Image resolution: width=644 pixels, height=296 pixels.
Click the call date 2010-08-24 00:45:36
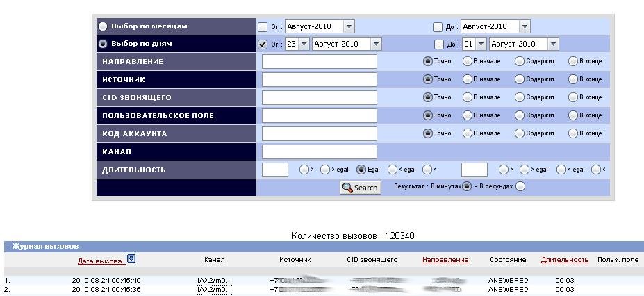(x=106, y=290)
